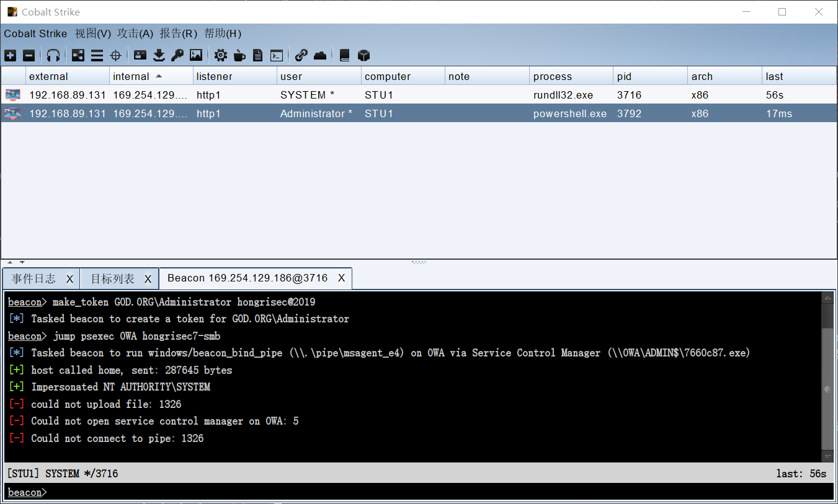Open the 帮助(H) menu
This screenshot has height=504, width=838.
223,33
